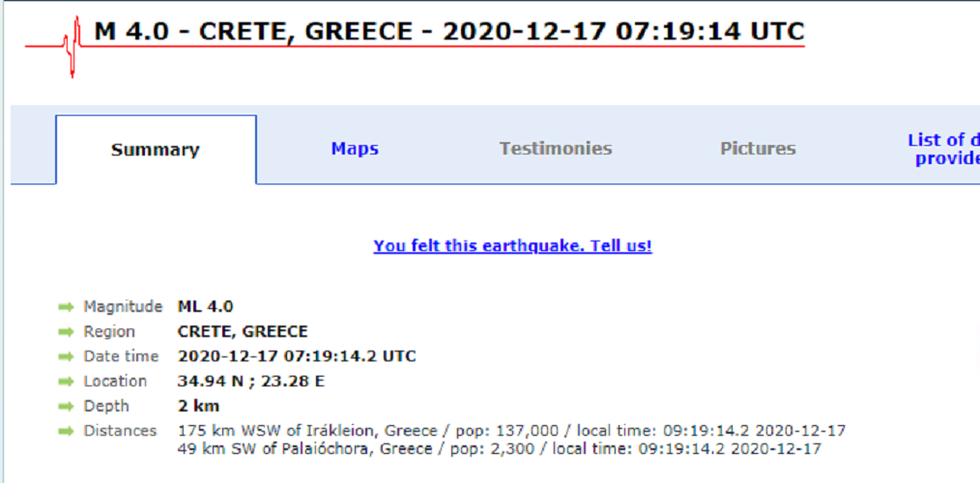The image size is (980, 483).
Task: Click the ML 4.0 magnitude value
Action: pyautogui.click(x=205, y=307)
